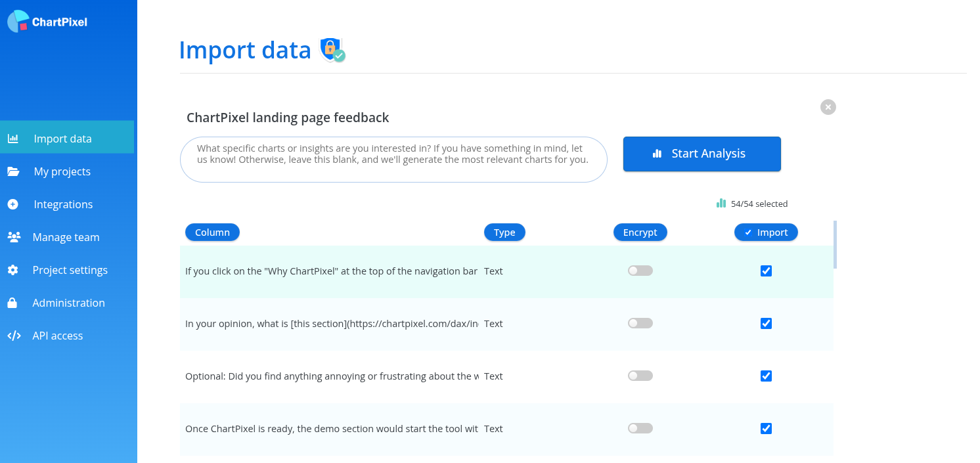
Task: Click the "Import data" page heading
Action: click(x=245, y=50)
